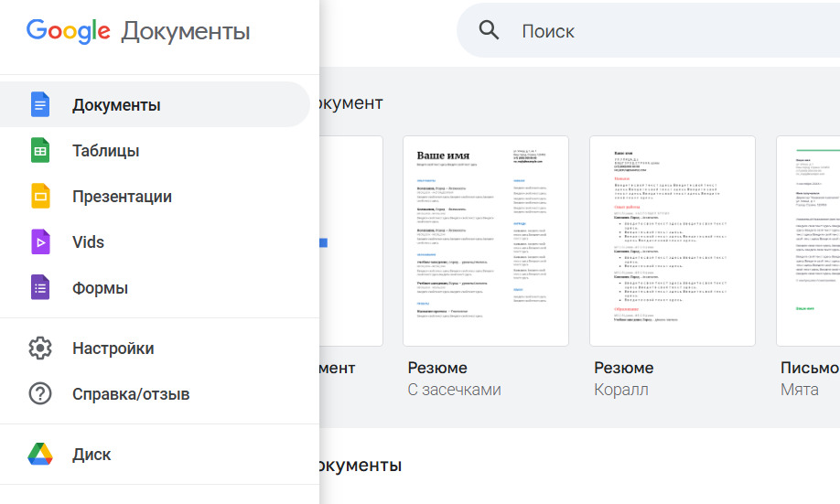Click the purple Vids icon
840x504 pixels.
coord(40,242)
